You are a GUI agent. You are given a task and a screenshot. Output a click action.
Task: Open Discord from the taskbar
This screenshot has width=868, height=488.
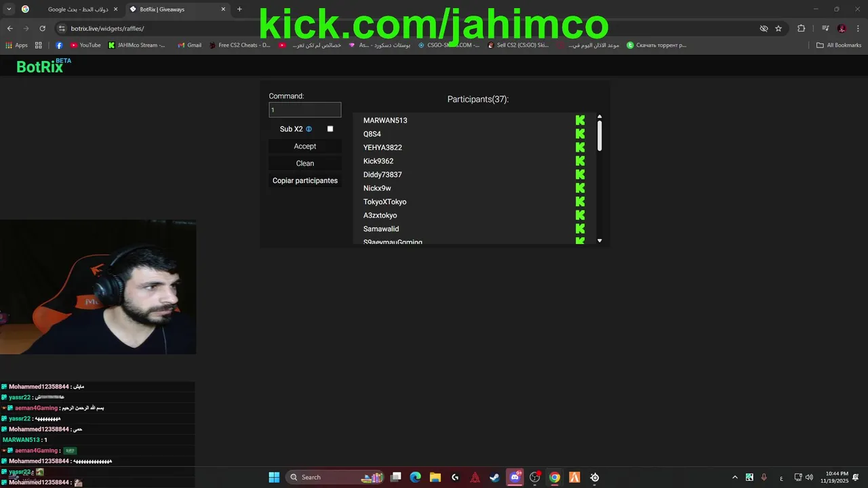515,477
